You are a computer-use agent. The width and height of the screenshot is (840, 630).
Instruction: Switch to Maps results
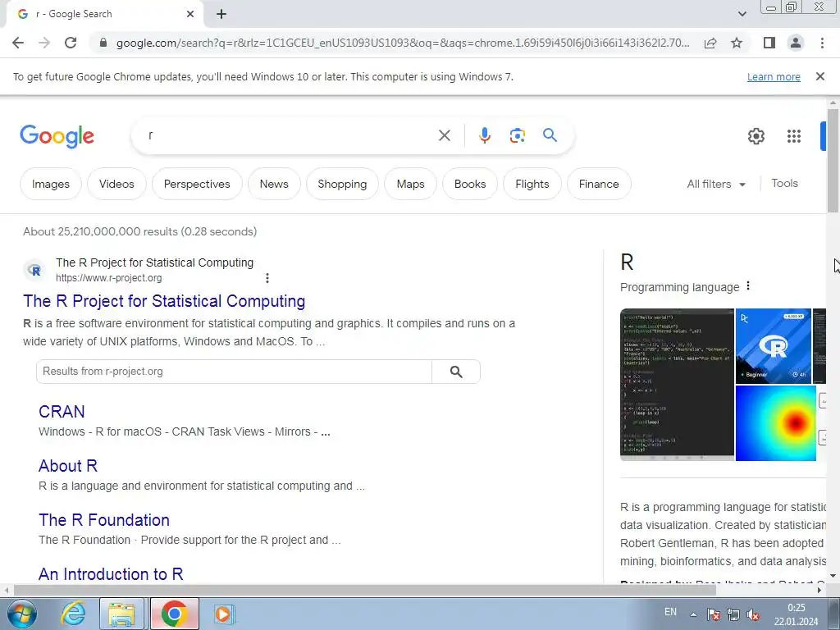410,184
